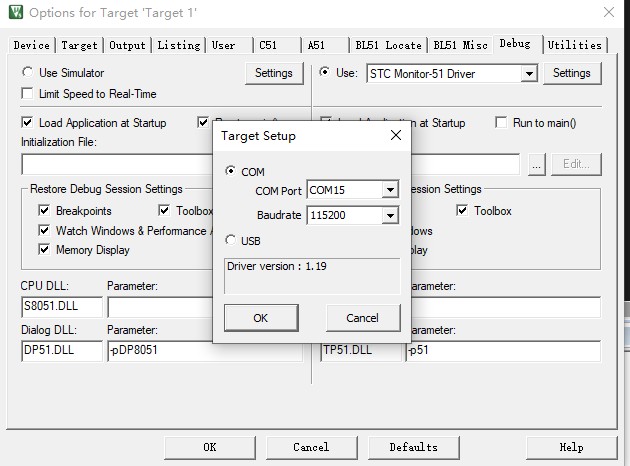Click the DP51.DLL Dialog DLL field
The image size is (630, 466).
click(62, 351)
